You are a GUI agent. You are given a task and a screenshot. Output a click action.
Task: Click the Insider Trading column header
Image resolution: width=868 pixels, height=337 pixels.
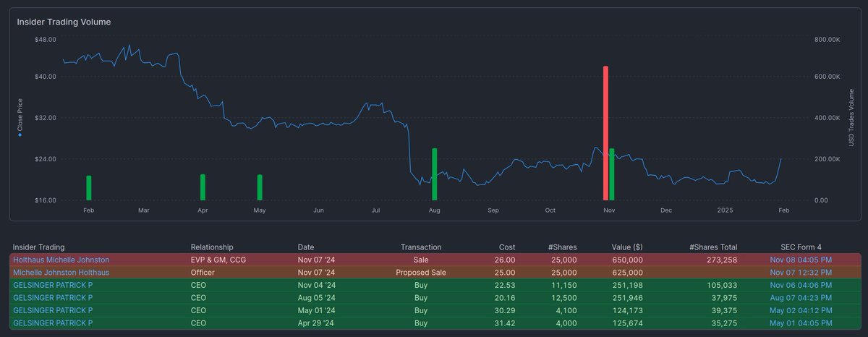pyautogui.click(x=38, y=247)
